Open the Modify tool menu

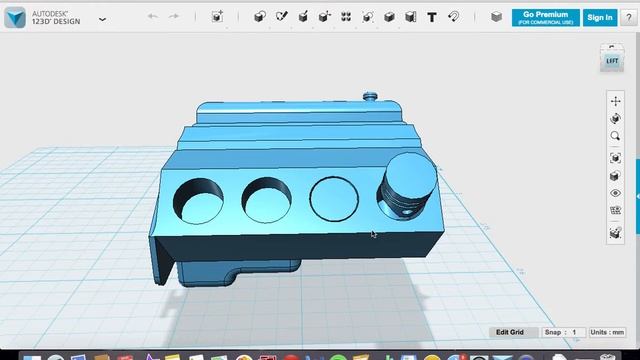click(324, 17)
